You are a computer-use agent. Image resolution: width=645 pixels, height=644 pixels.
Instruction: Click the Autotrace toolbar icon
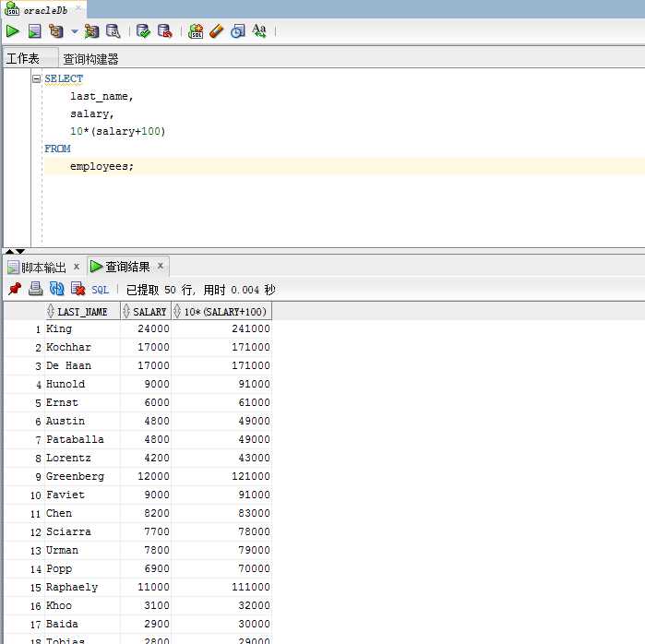pos(91,30)
